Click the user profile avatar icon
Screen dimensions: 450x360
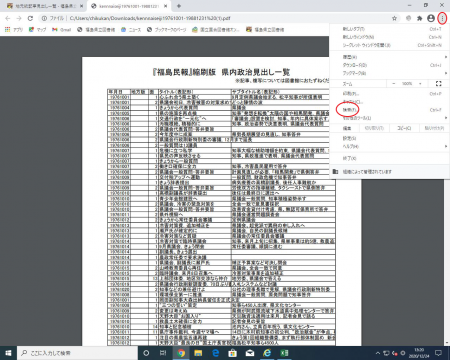431,18
